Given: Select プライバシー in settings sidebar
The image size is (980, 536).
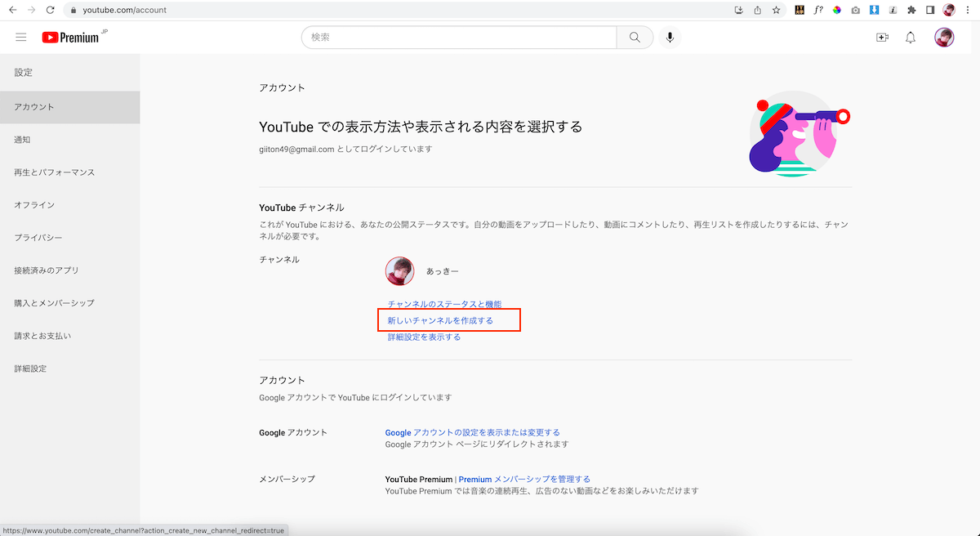Looking at the screenshot, I should (38, 238).
